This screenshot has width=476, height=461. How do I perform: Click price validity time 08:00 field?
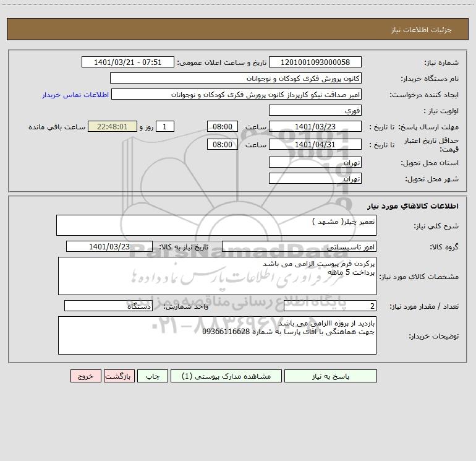(222, 145)
